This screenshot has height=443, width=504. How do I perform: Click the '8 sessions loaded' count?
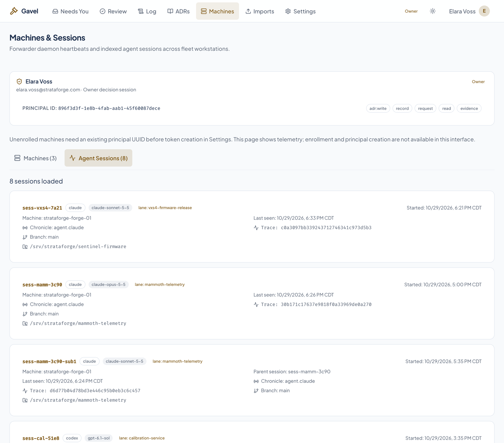36,181
